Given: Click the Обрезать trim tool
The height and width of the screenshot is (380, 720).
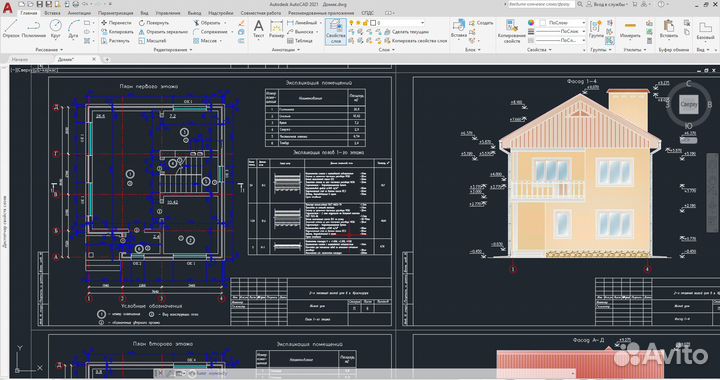Looking at the screenshot, I should point(207,22).
